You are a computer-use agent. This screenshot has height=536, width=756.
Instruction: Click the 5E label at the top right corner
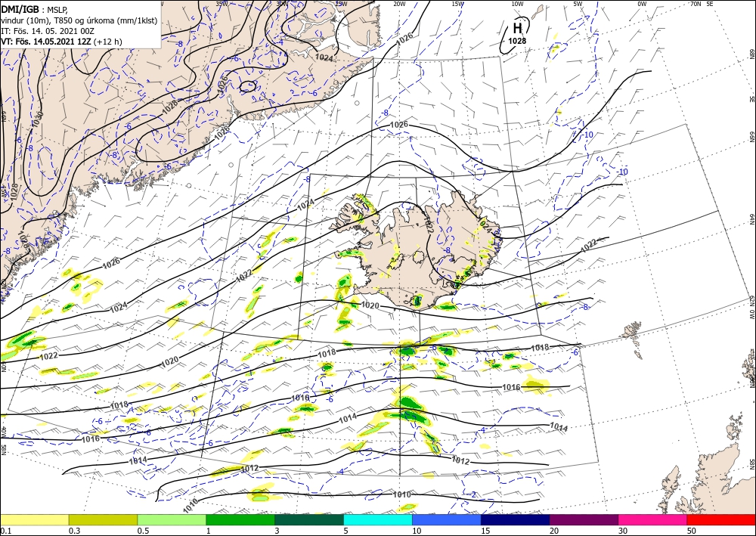coord(710,3)
